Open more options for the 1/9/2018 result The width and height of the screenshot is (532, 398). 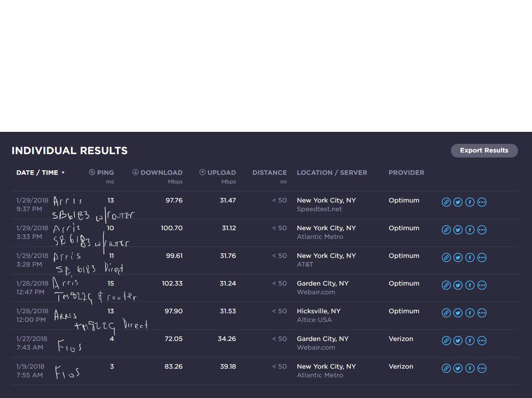482,368
